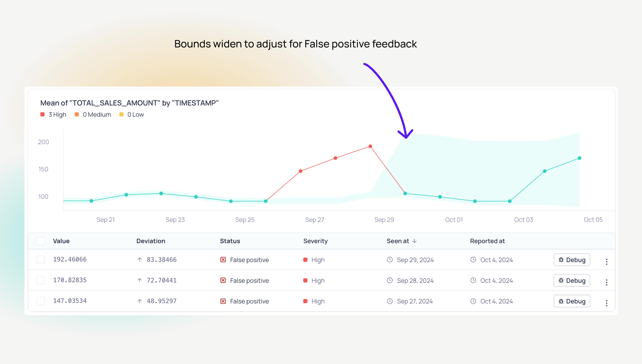Click the Deviation column header
This screenshot has width=642, height=364.
(151, 241)
